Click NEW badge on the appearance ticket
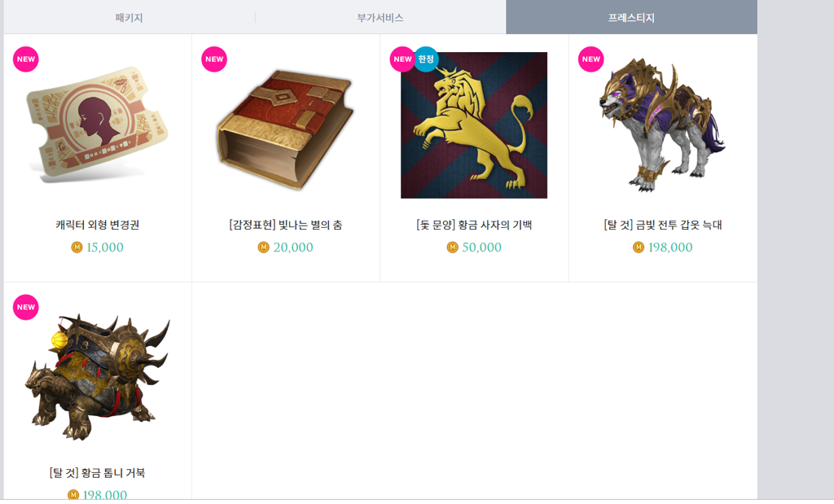 (25, 59)
